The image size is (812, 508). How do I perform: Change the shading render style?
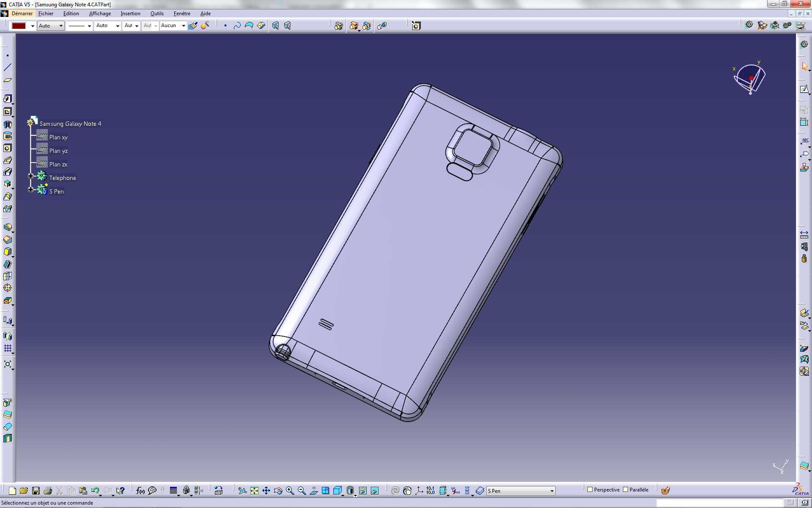350,491
